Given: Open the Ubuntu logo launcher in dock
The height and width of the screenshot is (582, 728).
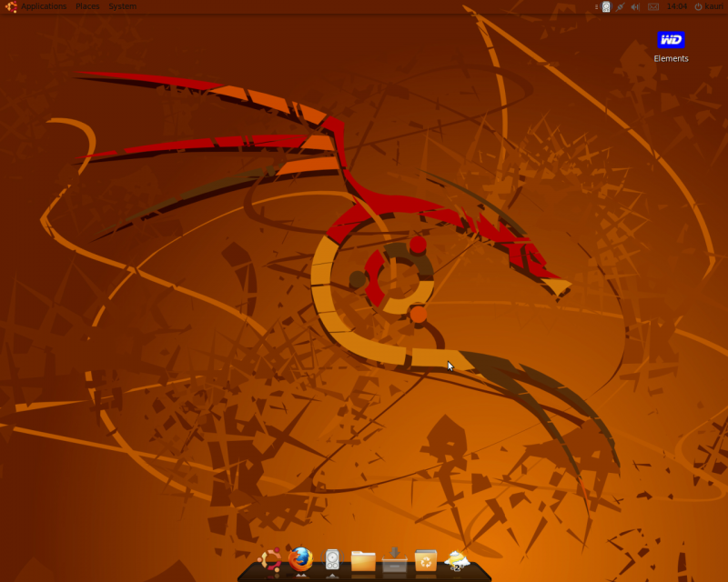Looking at the screenshot, I should point(270,560).
